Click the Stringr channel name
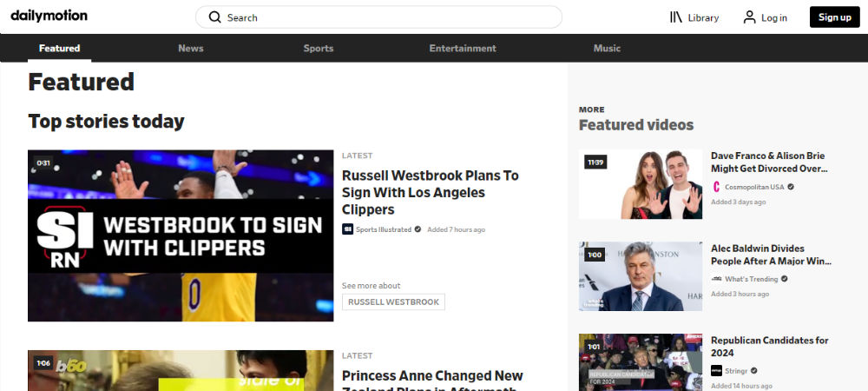 736,371
